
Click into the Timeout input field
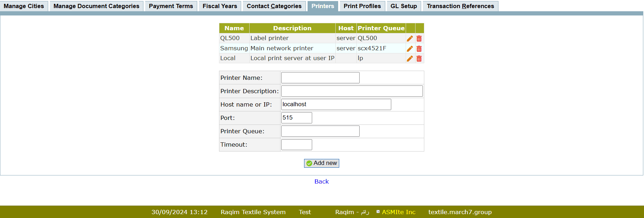296,145
